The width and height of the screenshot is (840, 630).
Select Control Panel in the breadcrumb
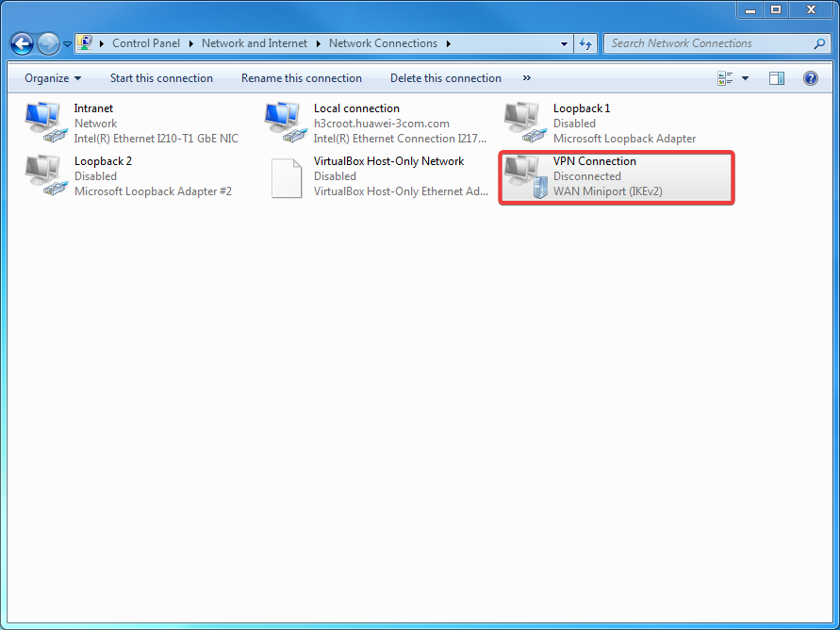pos(146,43)
